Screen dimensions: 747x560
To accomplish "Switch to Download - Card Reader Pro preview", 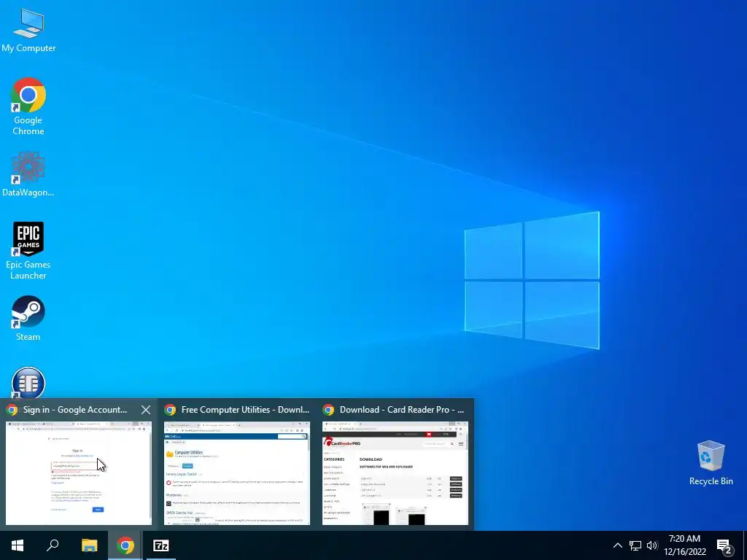I will [x=395, y=472].
